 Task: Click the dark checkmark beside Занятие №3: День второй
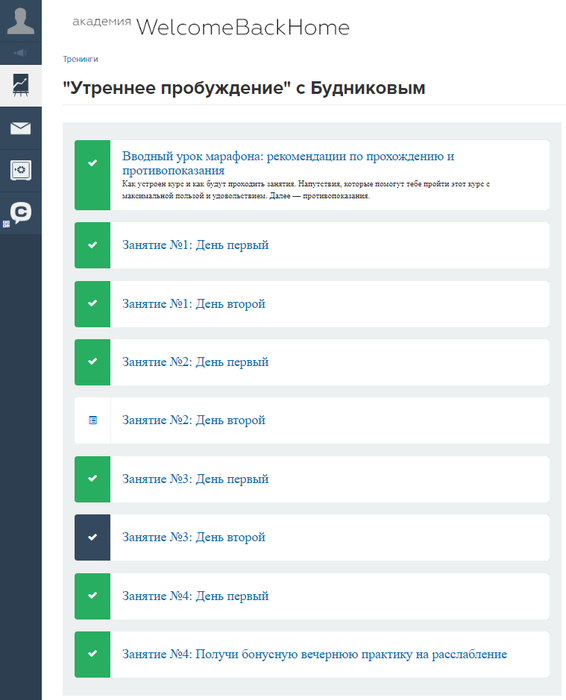92,537
